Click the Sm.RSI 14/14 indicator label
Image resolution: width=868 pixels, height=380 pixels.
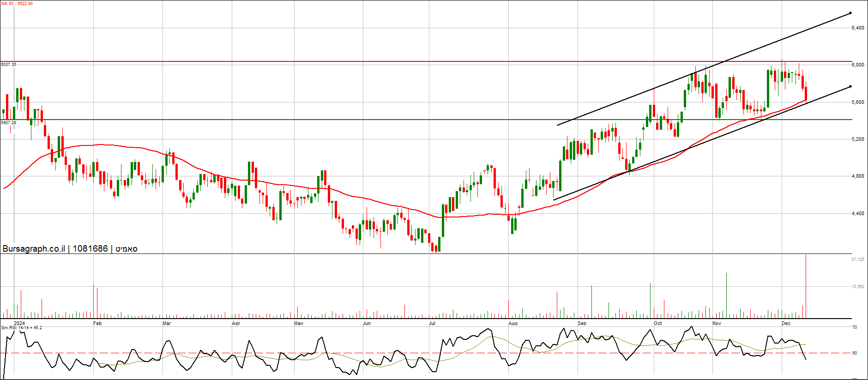coord(22,328)
